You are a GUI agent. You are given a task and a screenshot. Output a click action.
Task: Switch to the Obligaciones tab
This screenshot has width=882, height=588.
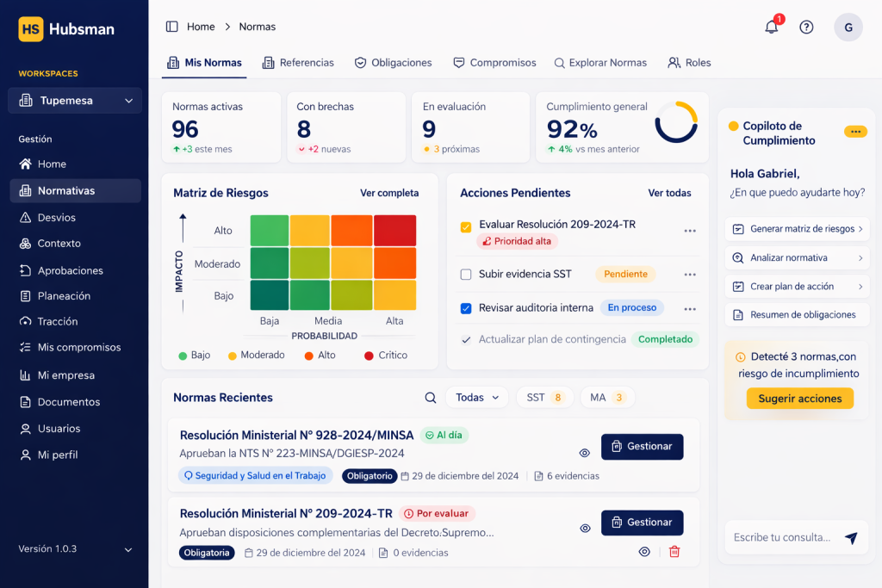(x=394, y=63)
